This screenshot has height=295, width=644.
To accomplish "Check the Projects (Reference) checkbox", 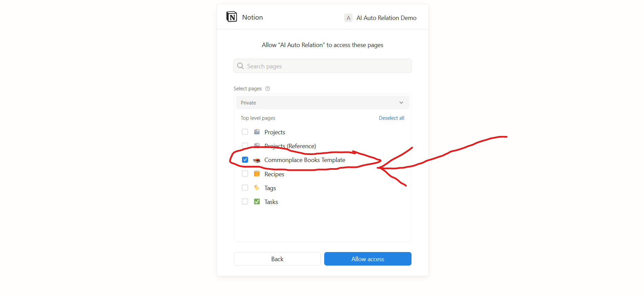I will click(245, 145).
